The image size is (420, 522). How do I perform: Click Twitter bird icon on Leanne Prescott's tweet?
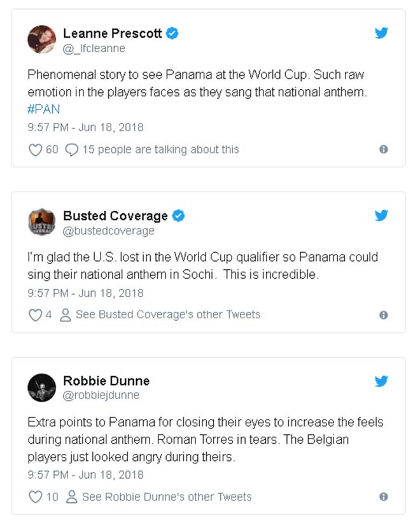pos(381,34)
